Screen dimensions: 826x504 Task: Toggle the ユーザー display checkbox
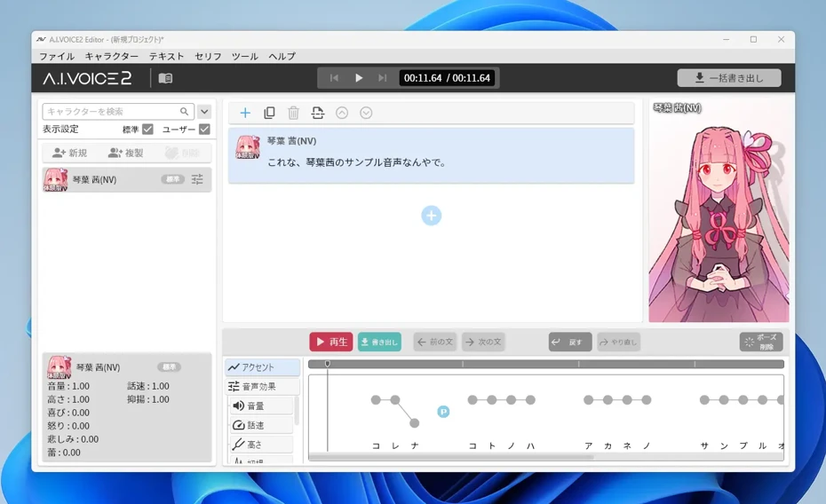click(x=204, y=129)
